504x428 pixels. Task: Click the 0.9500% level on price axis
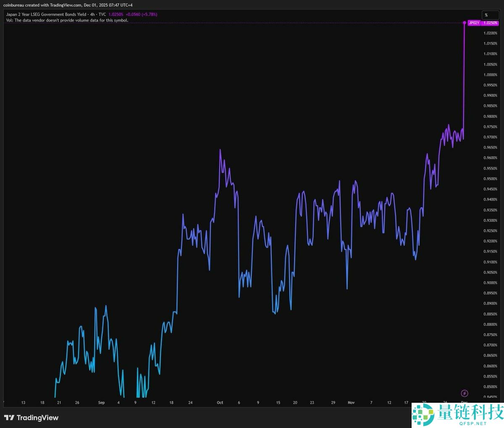click(490, 179)
